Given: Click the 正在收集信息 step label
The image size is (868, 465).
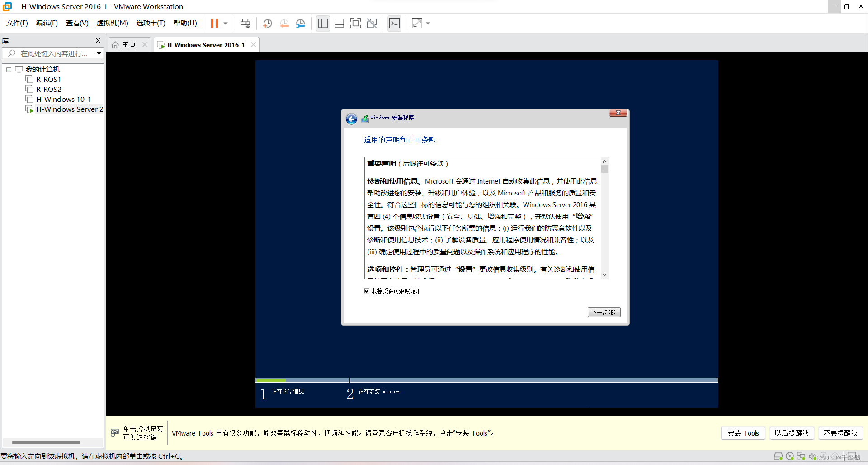Looking at the screenshot, I should coord(288,392).
